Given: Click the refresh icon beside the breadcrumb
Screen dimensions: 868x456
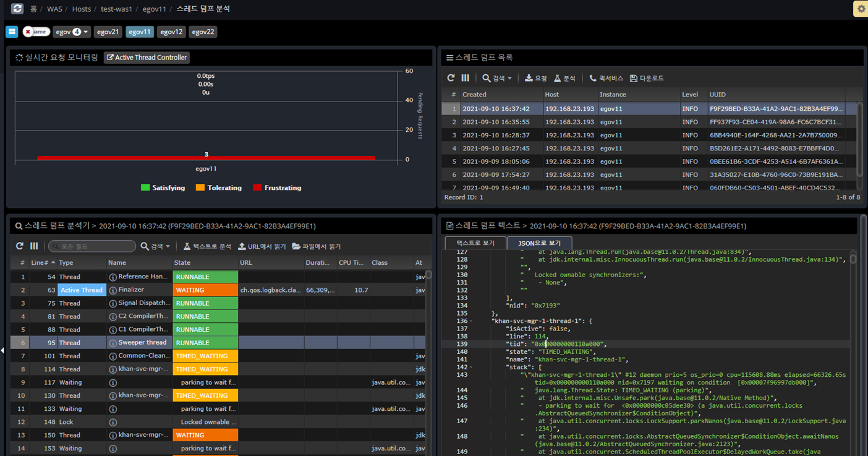Looking at the screenshot, I should [x=17, y=9].
